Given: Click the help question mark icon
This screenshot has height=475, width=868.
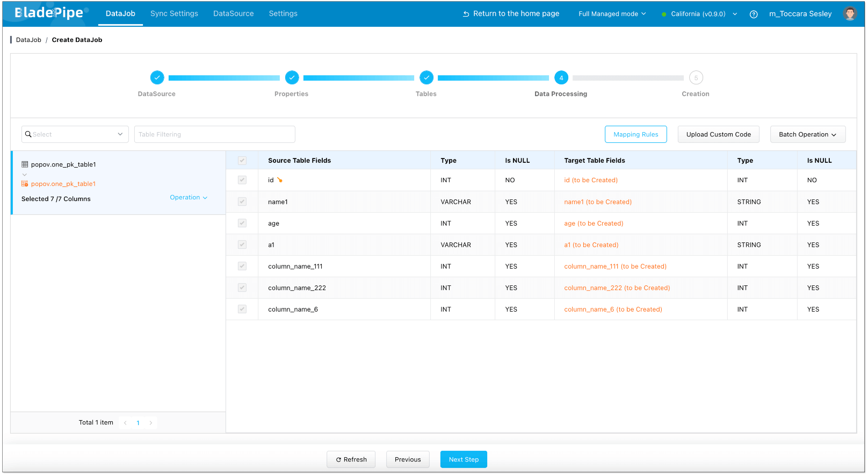Looking at the screenshot, I should 754,15.
